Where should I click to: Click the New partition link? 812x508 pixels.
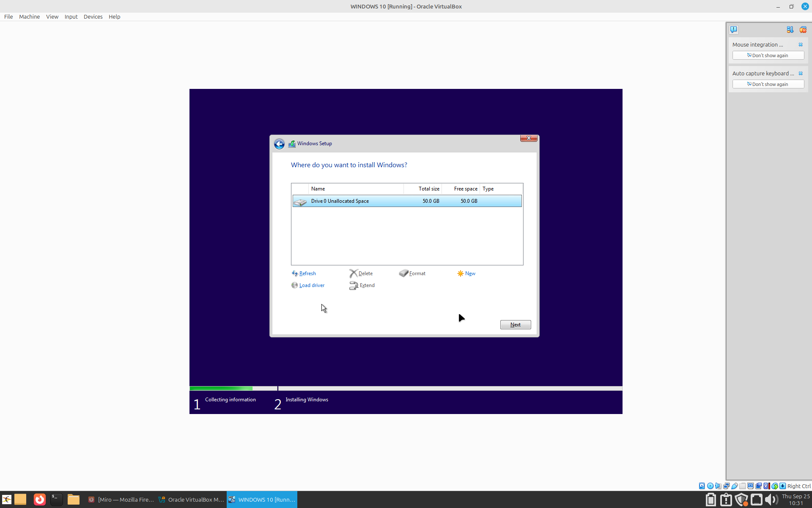pyautogui.click(x=470, y=273)
